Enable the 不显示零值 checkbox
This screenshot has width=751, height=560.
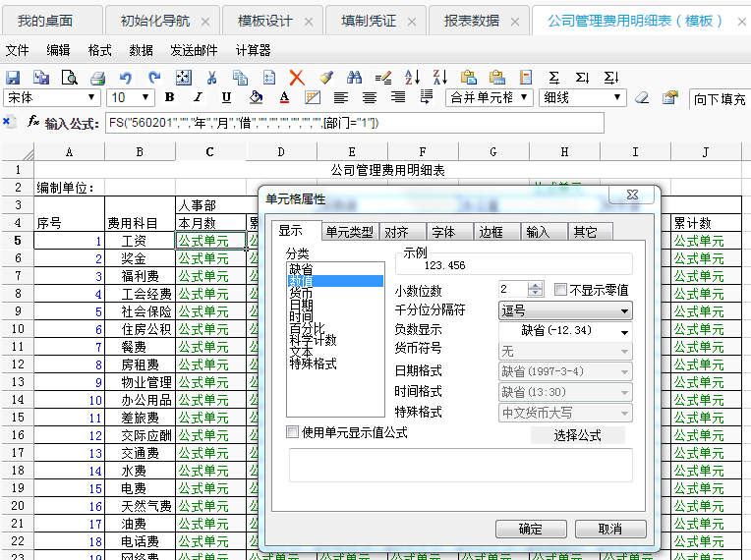[560, 290]
